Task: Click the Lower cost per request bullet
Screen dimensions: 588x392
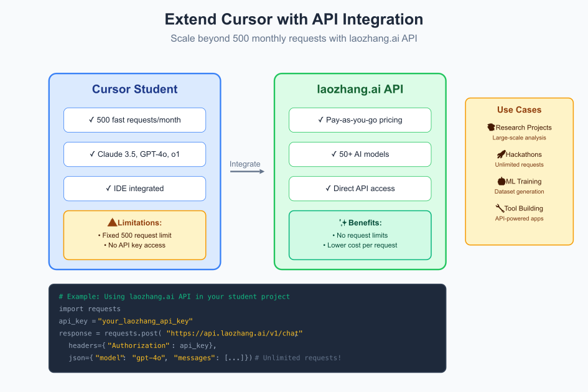Action: point(360,245)
